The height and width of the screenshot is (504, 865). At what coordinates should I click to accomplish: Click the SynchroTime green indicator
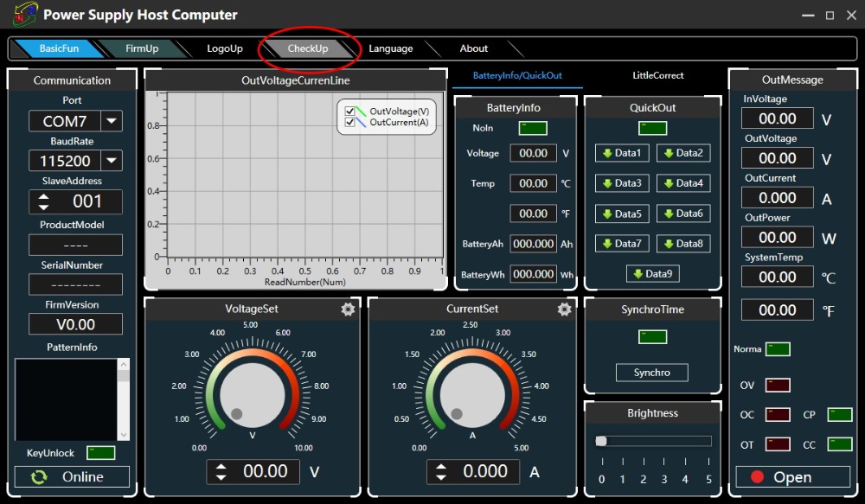click(x=652, y=336)
